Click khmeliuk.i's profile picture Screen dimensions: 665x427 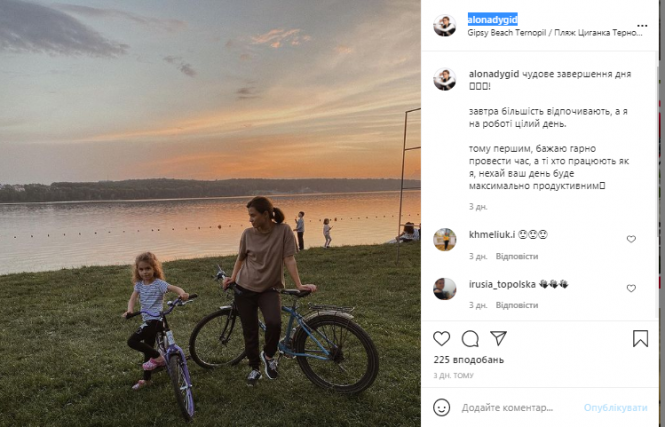(445, 239)
